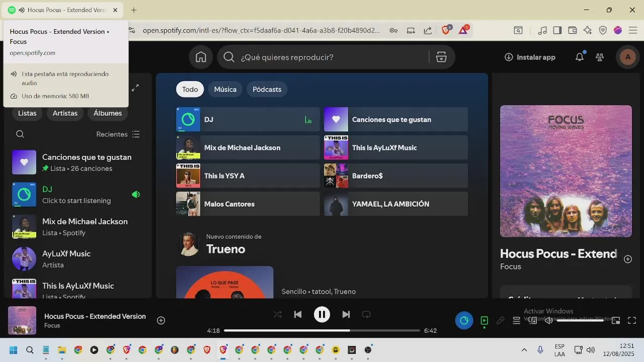Pause the current song
Screen dimensions: 644x362
click(321, 315)
